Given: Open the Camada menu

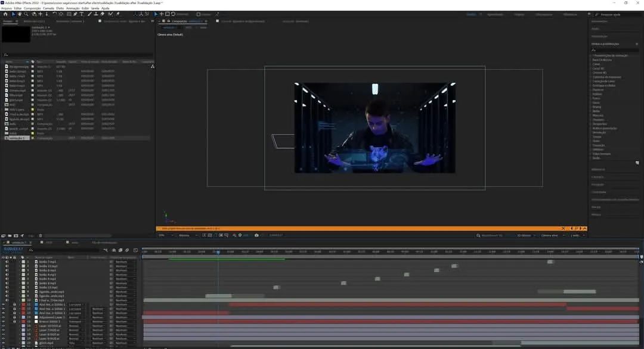Looking at the screenshot, I should click(x=48, y=8).
